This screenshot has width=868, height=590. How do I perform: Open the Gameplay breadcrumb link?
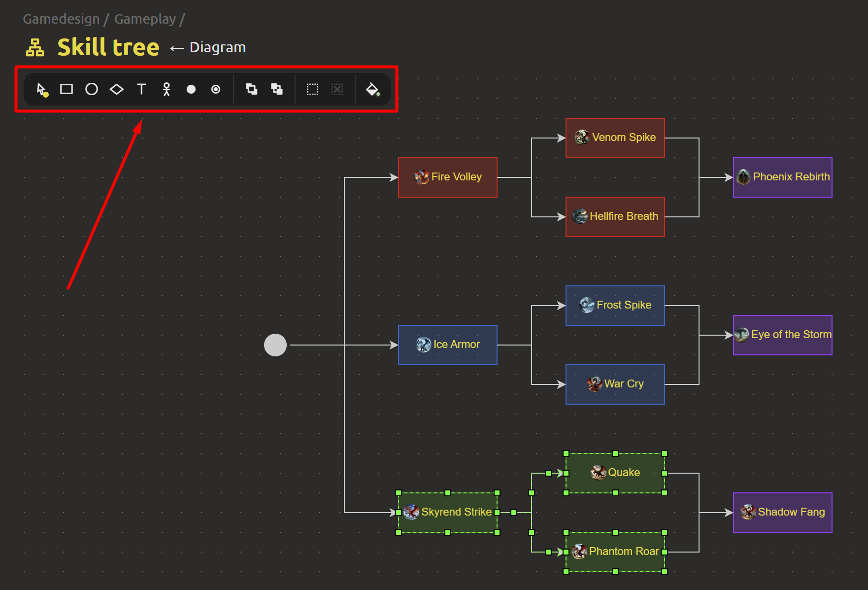click(145, 19)
